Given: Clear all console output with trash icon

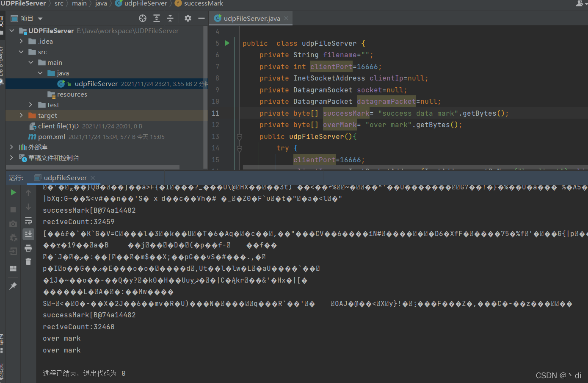Looking at the screenshot, I should click(28, 261).
